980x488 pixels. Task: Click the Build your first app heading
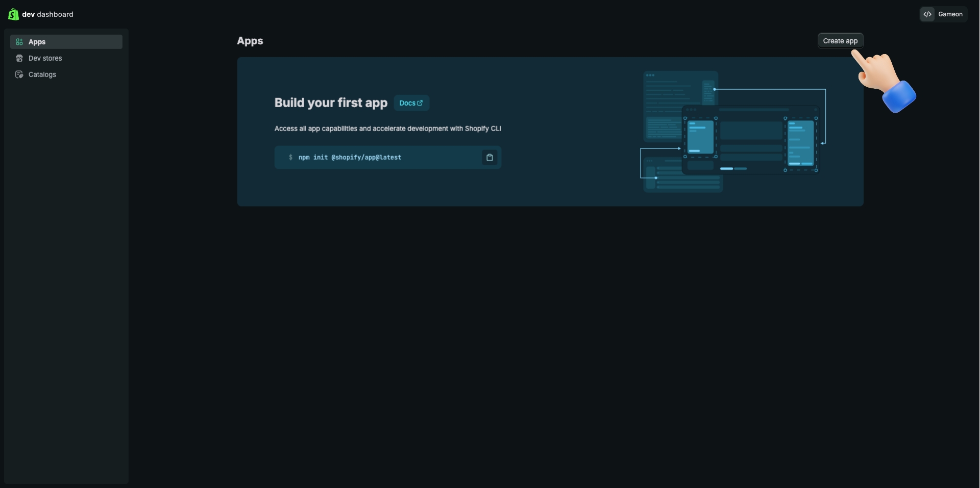331,102
